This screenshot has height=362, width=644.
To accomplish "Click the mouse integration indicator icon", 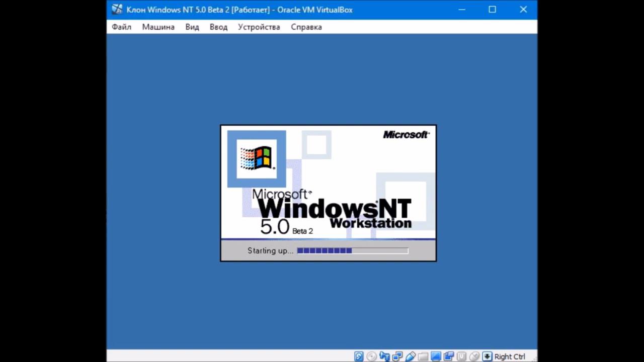I will tap(474, 356).
